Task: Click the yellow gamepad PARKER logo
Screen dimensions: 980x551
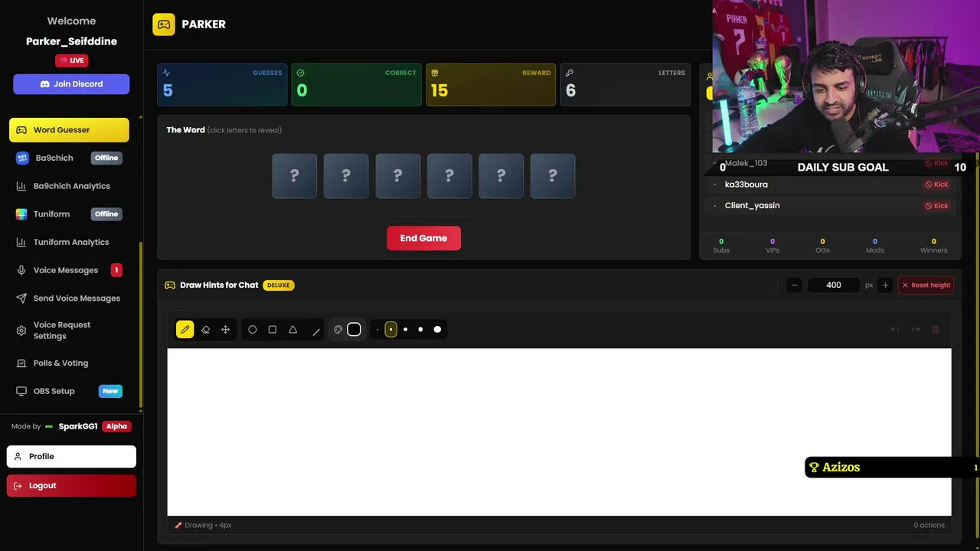Action: coord(164,24)
